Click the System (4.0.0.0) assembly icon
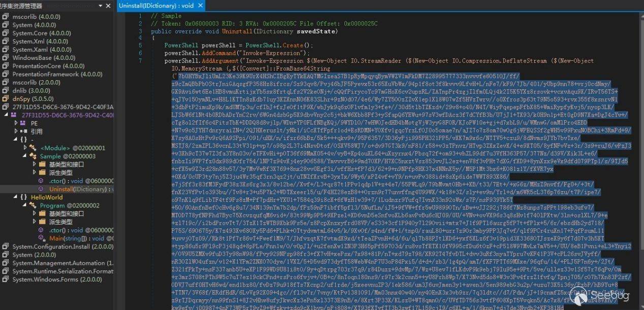The width and height of the screenshot is (644, 310). (x=6, y=25)
